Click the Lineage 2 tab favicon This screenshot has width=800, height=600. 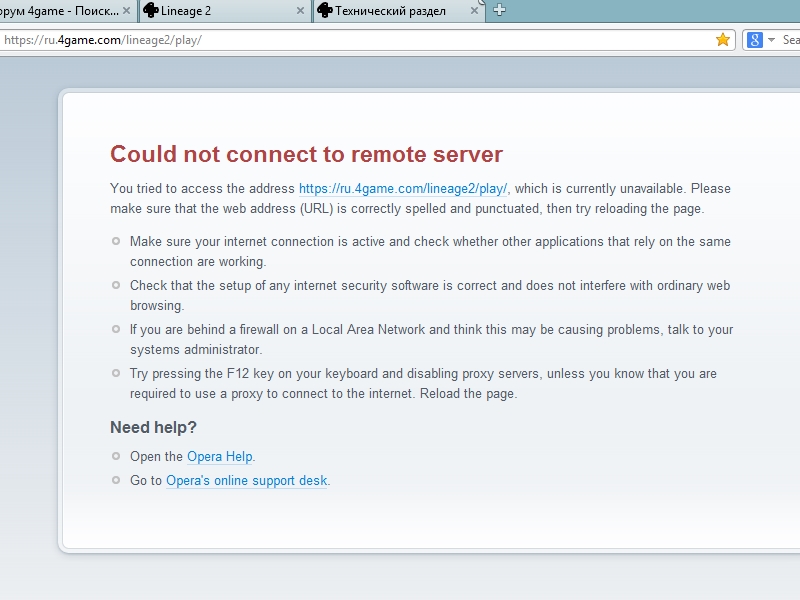pos(150,10)
